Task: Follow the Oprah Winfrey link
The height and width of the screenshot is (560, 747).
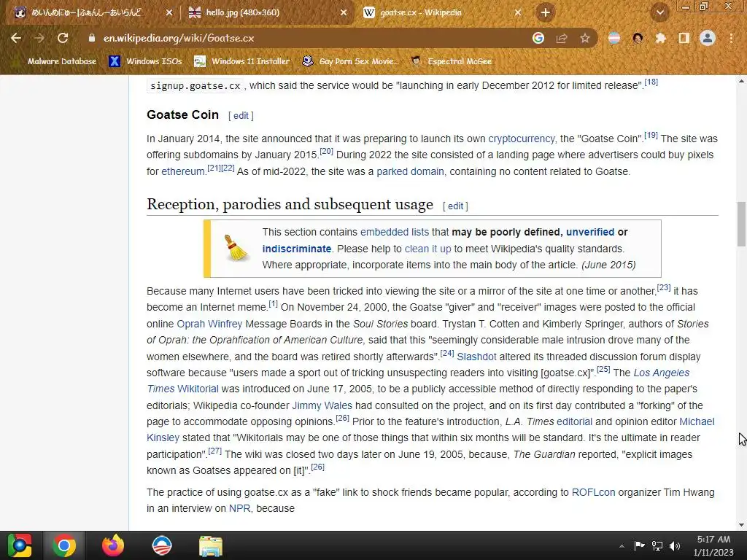Action: point(209,324)
